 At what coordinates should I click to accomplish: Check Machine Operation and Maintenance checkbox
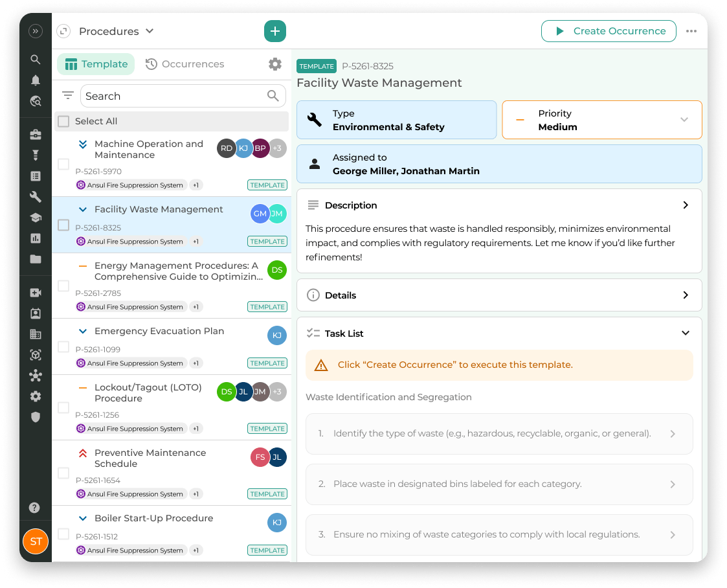pyautogui.click(x=63, y=164)
